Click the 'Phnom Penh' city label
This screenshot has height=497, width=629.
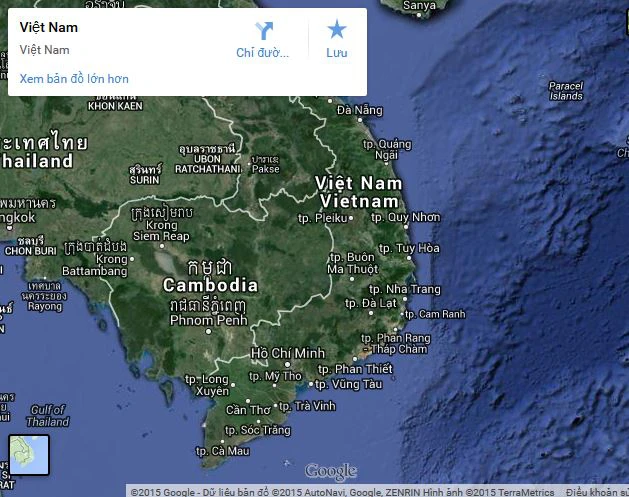pos(209,320)
